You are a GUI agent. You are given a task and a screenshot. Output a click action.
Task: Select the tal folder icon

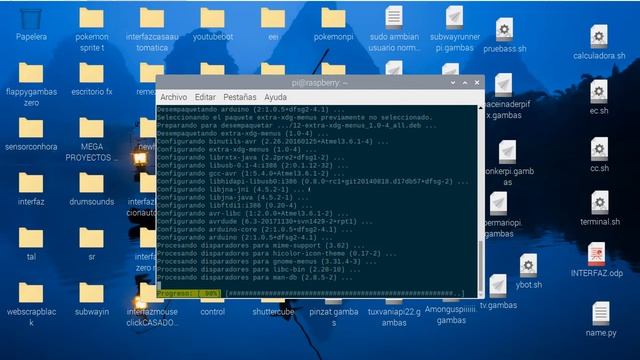[31, 238]
